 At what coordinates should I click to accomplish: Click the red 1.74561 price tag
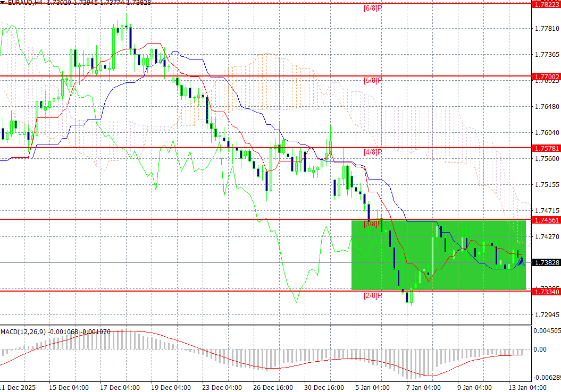(x=547, y=220)
